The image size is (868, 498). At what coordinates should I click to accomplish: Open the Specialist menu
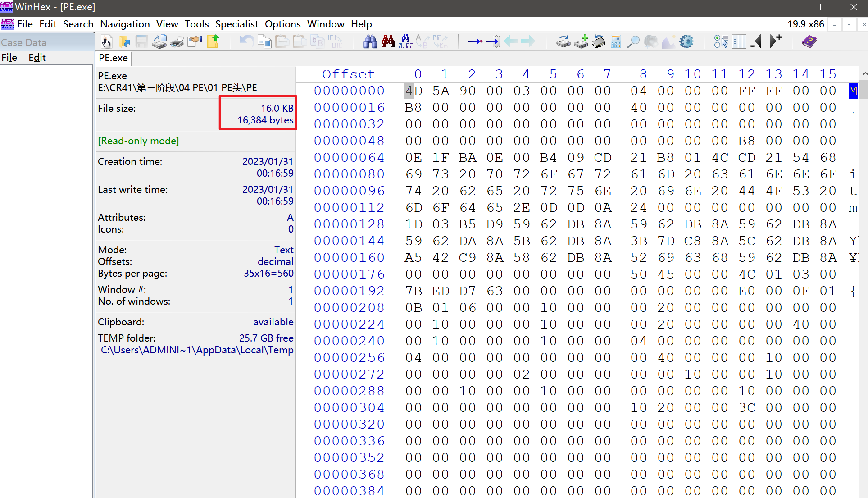click(x=236, y=24)
